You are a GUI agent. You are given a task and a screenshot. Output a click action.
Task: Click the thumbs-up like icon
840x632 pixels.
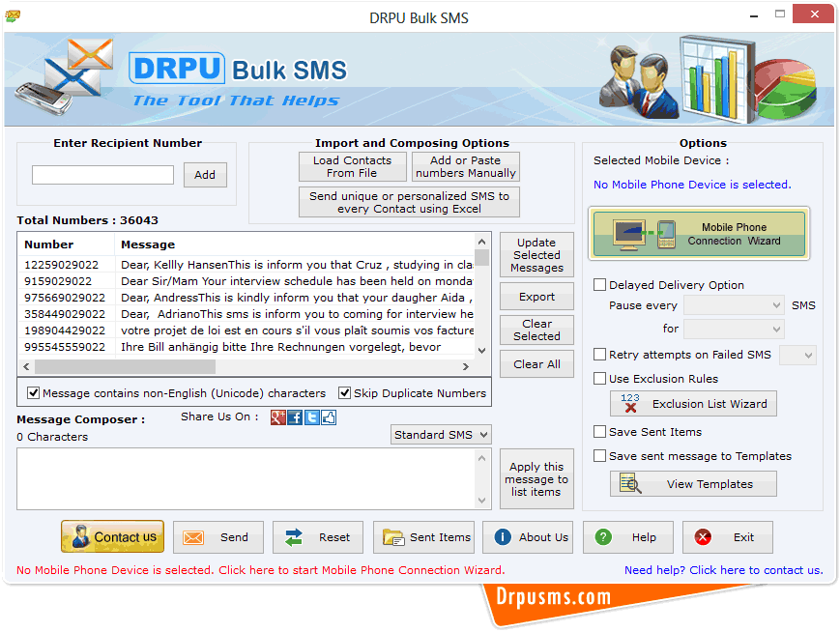click(x=329, y=417)
